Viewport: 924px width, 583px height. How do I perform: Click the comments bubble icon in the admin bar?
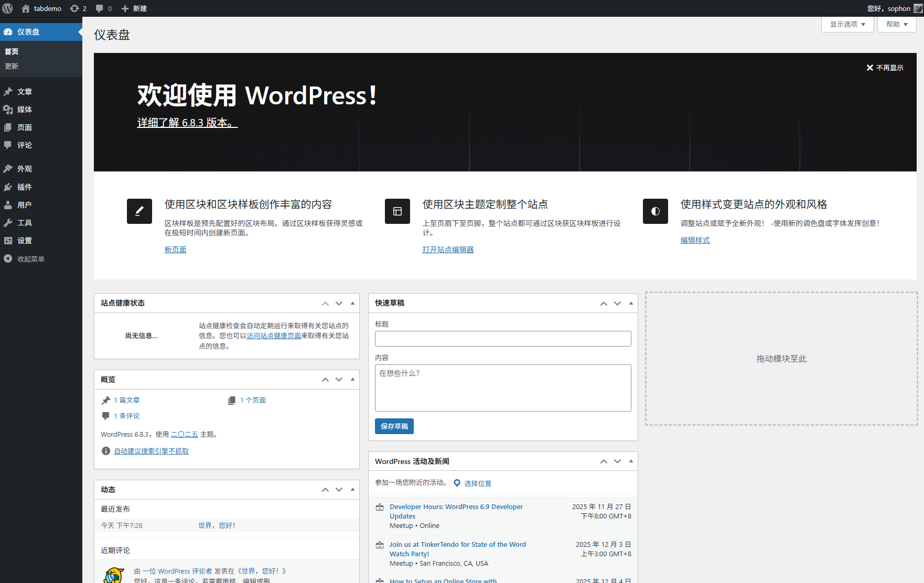tap(103, 8)
